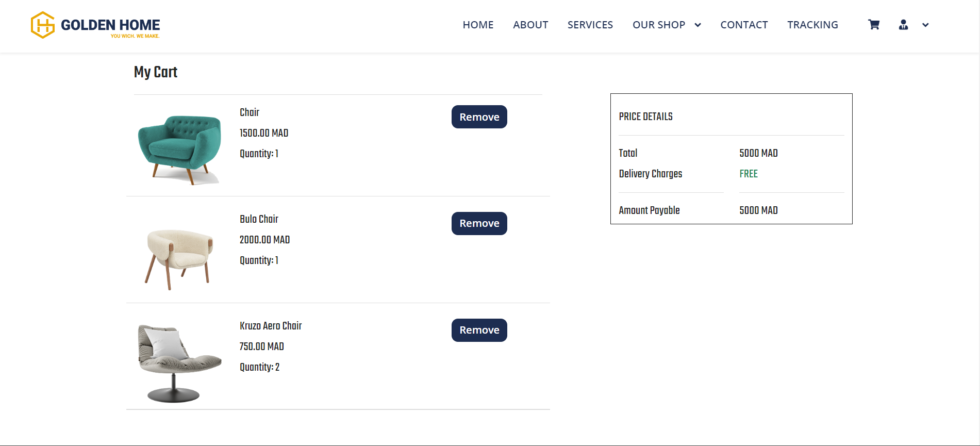Open the About page
The height and width of the screenshot is (446, 980).
530,25
